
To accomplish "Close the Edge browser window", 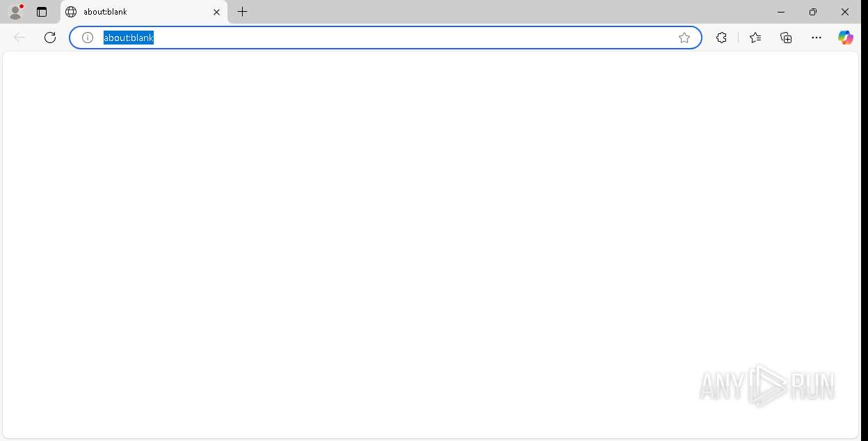I will point(845,12).
